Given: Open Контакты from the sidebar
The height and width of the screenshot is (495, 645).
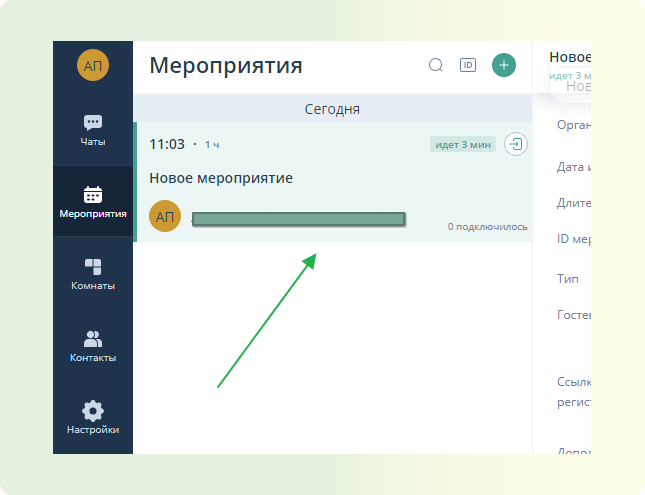Looking at the screenshot, I should (x=93, y=345).
